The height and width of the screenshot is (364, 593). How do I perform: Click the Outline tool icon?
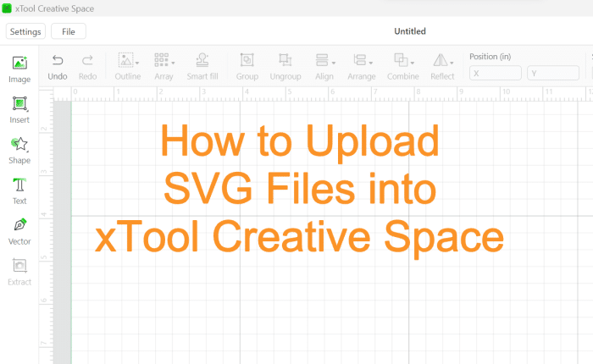pos(125,60)
